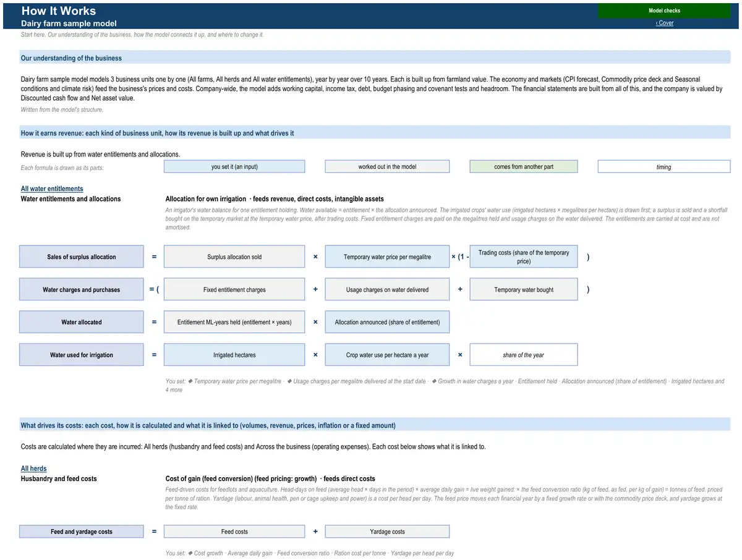Click the "Temporary water bought" box
742x560 pixels.
(524, 289)
